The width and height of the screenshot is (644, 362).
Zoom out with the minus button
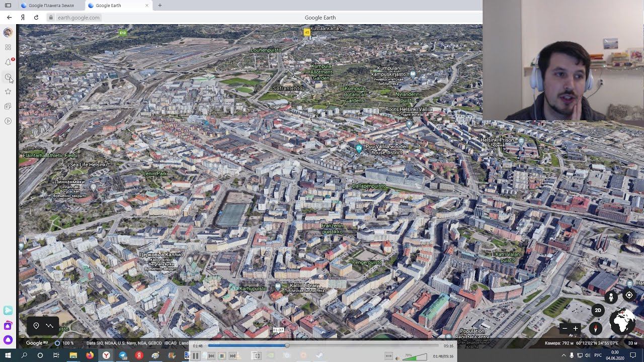pyautogui.click(x=565, y=329)
